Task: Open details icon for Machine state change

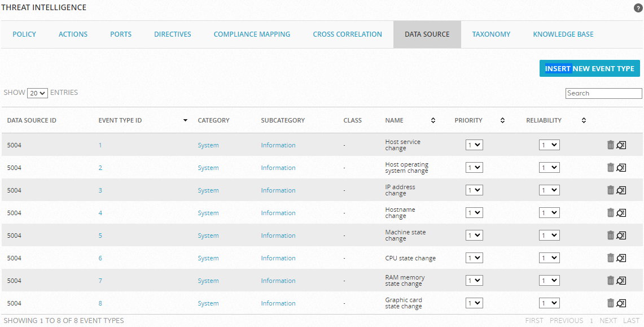Action: pos(621,236)
